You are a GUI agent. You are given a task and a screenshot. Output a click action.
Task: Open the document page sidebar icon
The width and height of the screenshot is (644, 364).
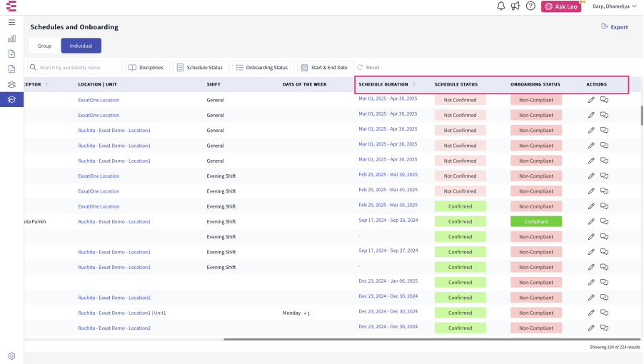pos(11,69)
